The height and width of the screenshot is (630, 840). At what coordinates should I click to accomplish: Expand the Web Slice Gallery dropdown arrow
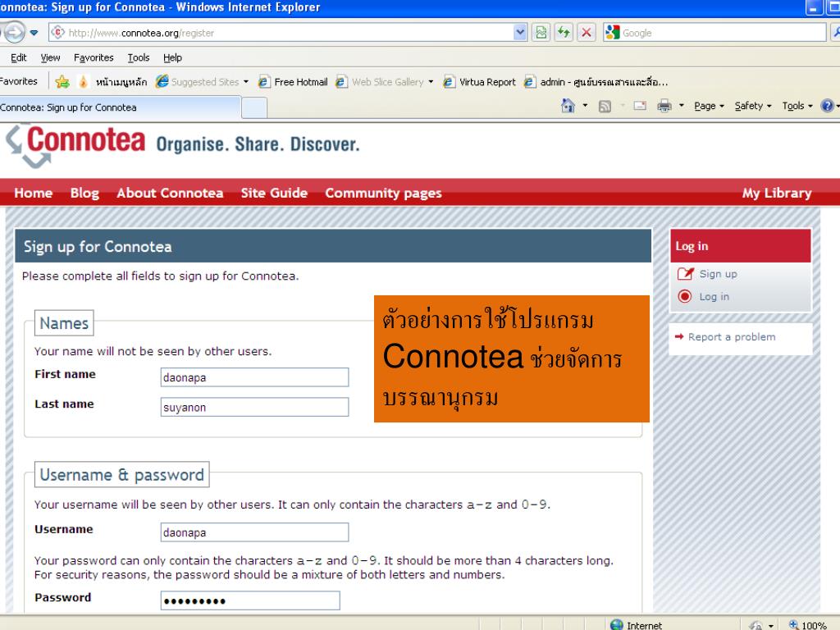[431, 82]
